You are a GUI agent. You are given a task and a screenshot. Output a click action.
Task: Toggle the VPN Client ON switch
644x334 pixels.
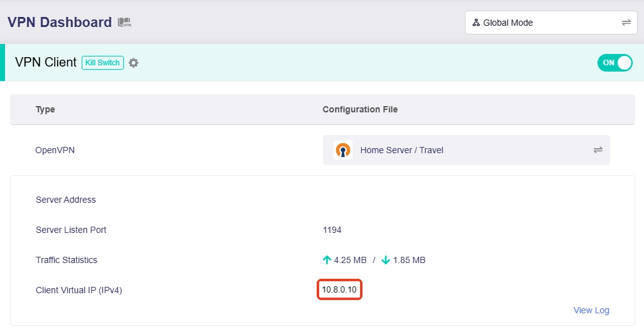coord(614,63)
